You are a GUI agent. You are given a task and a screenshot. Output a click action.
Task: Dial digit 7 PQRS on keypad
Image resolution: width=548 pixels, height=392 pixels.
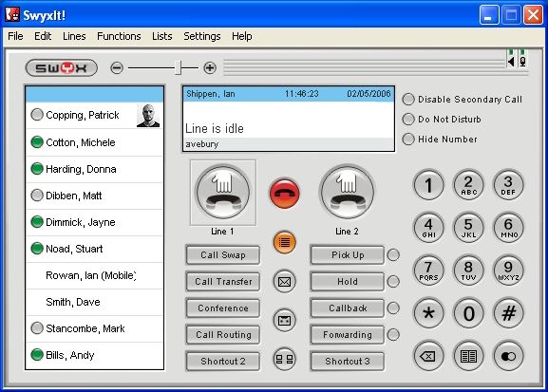click(428, 271)
